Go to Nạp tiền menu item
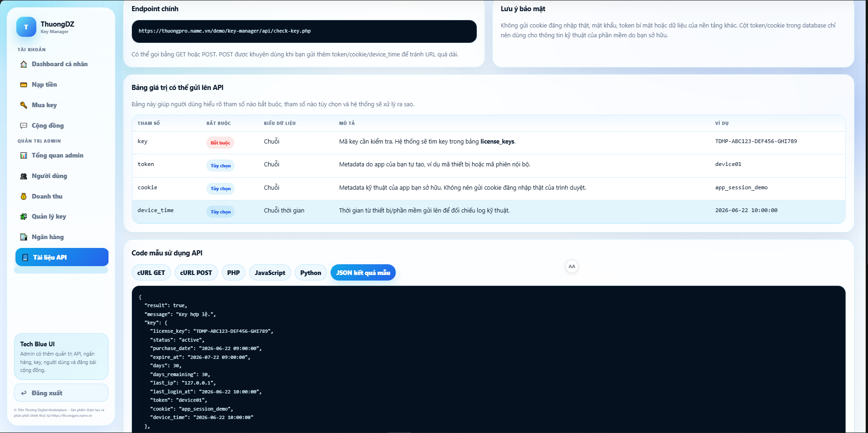The width and height of the screenshot is (868, 433). (62, 85)
